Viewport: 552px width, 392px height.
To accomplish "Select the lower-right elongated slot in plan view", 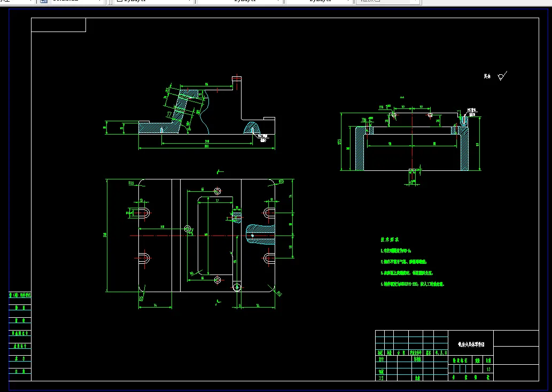I will tap(269, 258).
